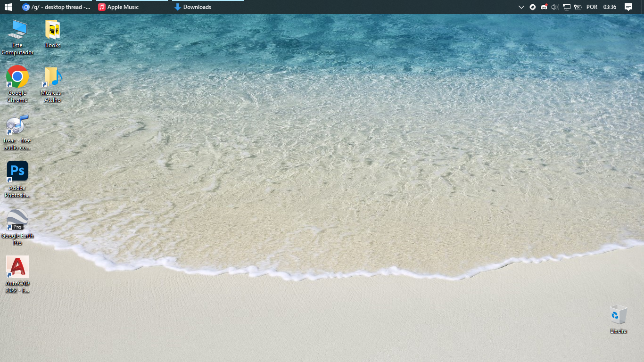Open the volume speaker control
The width and height of the screenshot is (644, 362).
555,7
